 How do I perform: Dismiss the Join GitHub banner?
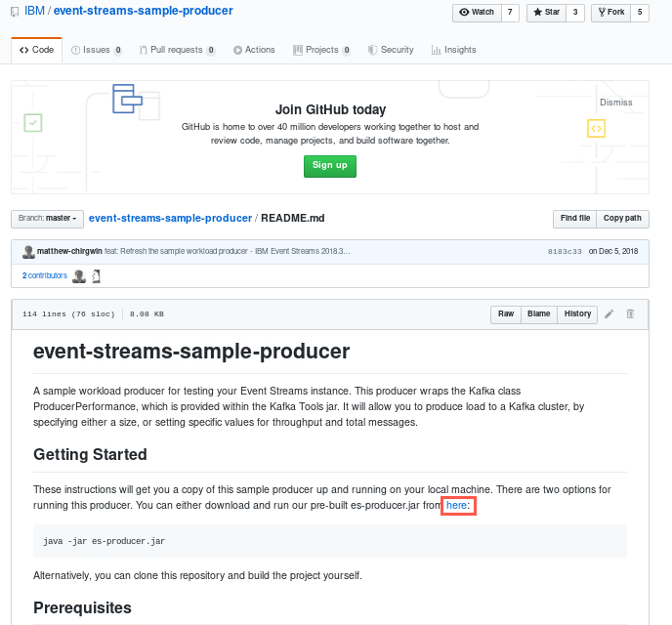pyautogui.click(x=616, y=103)
